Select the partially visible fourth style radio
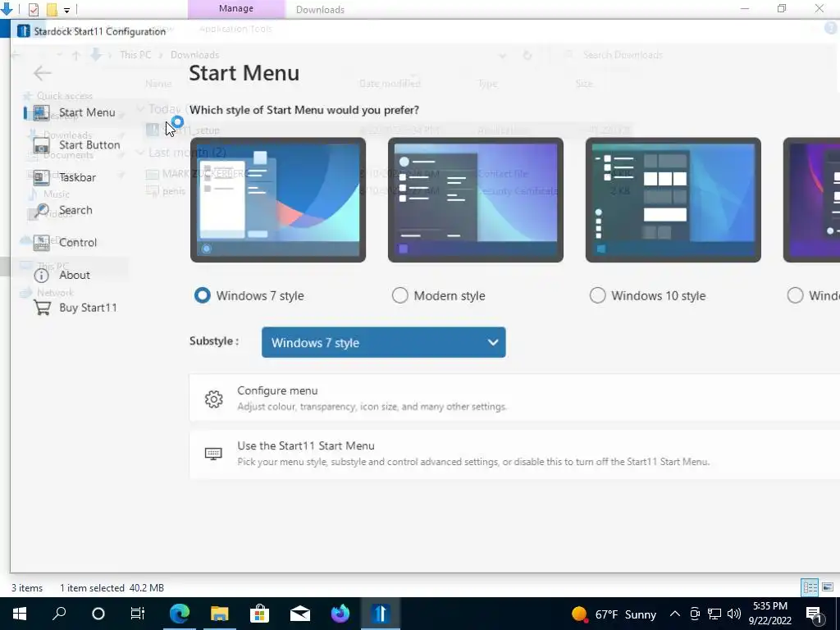Screen dimensions: 840x630 (x=796, y=295)
